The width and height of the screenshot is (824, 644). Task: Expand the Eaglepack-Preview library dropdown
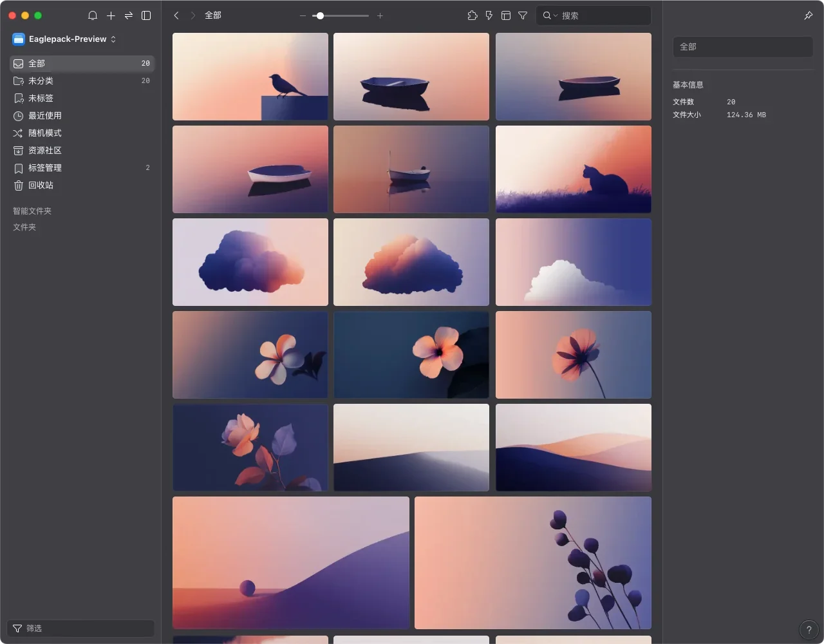click(x=64, y=39)
